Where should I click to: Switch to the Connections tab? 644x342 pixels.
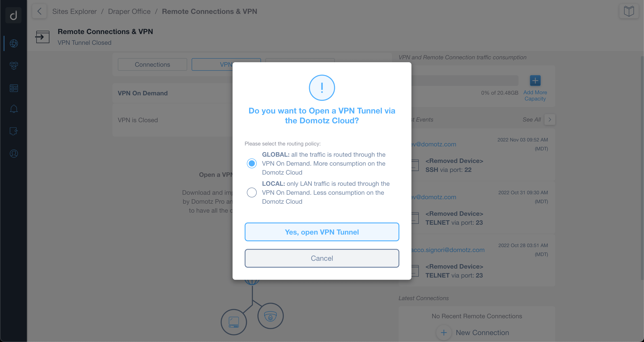tap(152, 64)
